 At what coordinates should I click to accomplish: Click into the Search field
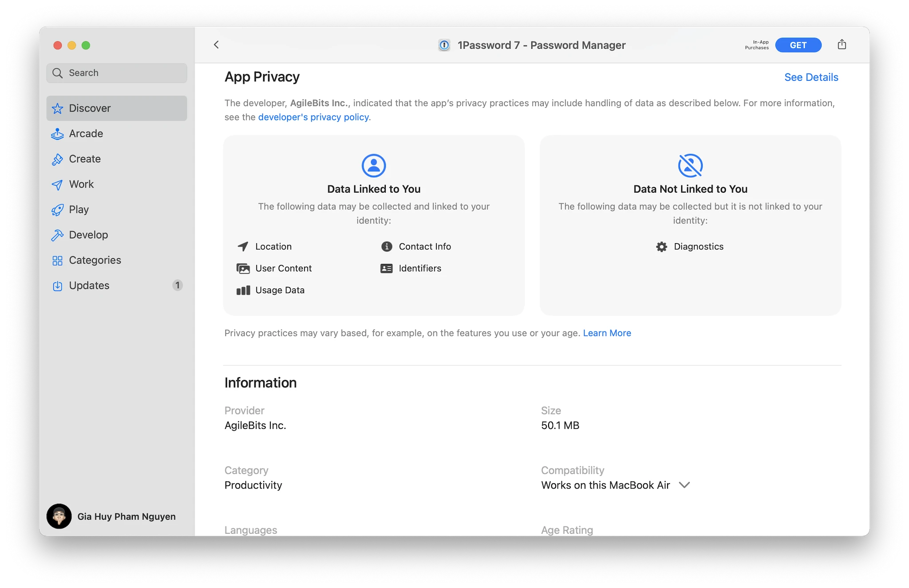[117, 73]
